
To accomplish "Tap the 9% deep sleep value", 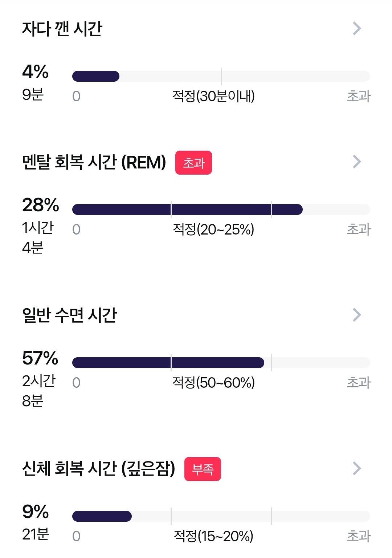I will coord(35,512).
